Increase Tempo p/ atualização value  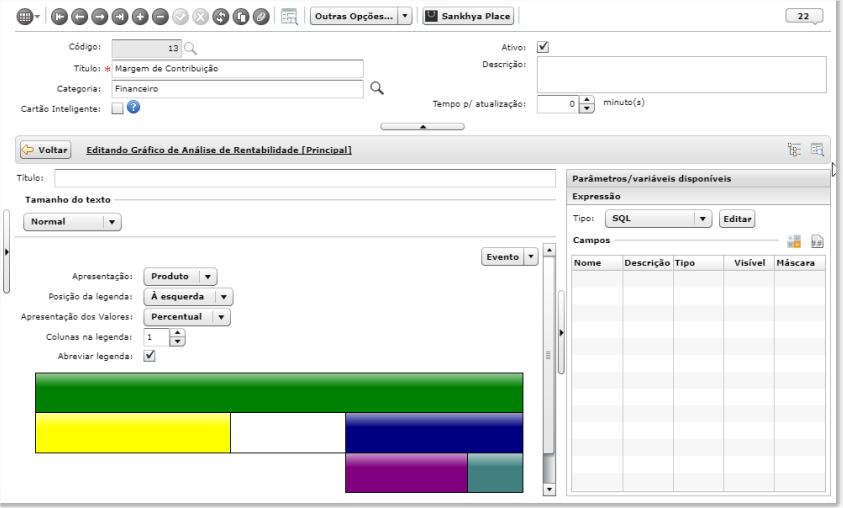click(587, 100)
